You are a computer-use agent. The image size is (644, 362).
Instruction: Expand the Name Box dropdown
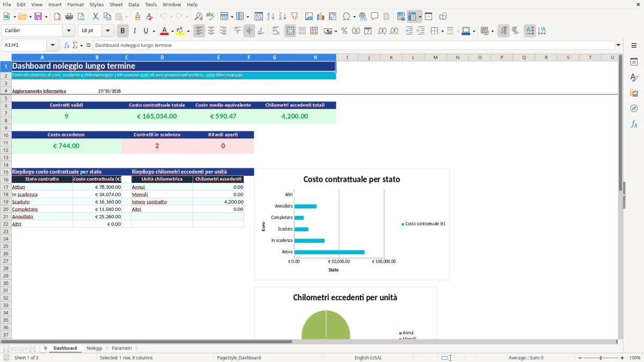click(x=53, y=46)
